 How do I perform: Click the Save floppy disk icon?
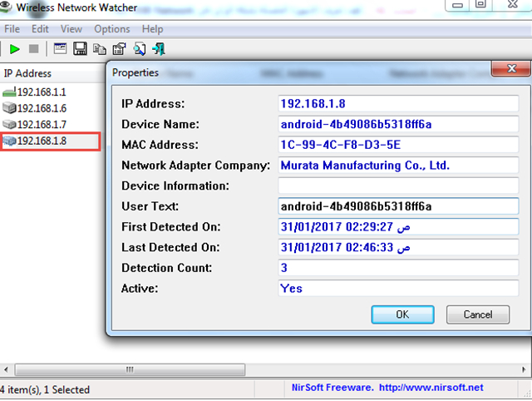point(80,49)
